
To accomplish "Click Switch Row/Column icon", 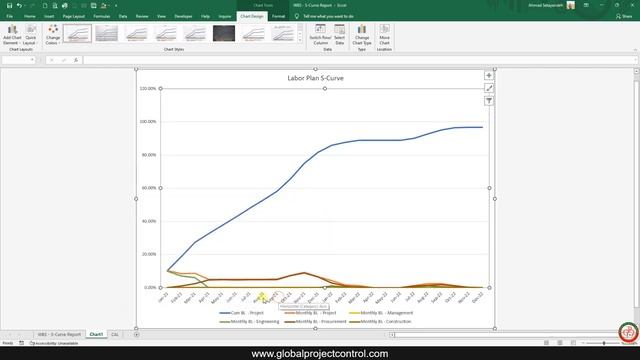I will (320, 35).
